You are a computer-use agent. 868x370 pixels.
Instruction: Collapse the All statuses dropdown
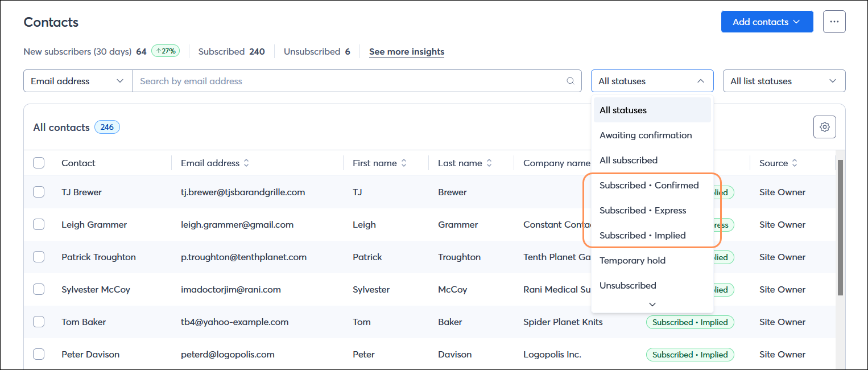click(x=652, y=81)
